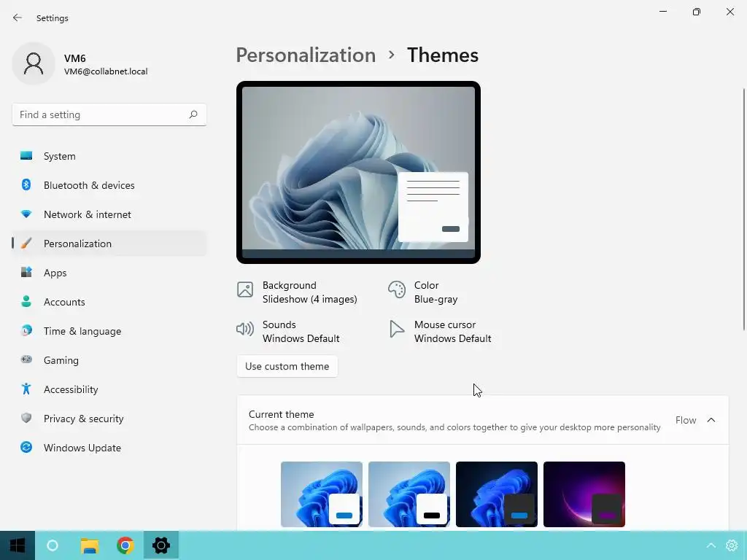Show hidden tray icons chevron

click(711, 545)
